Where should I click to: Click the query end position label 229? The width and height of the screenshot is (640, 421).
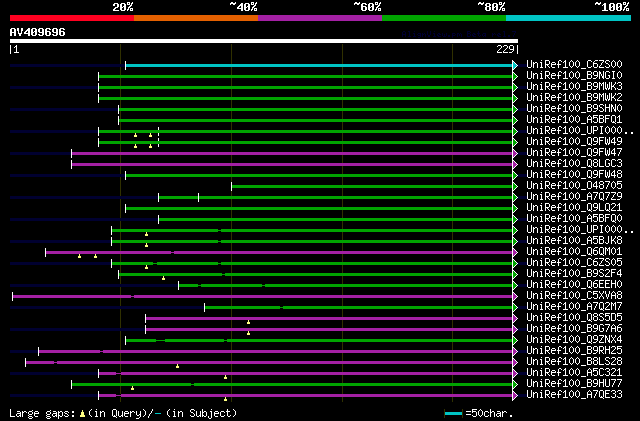505,49
